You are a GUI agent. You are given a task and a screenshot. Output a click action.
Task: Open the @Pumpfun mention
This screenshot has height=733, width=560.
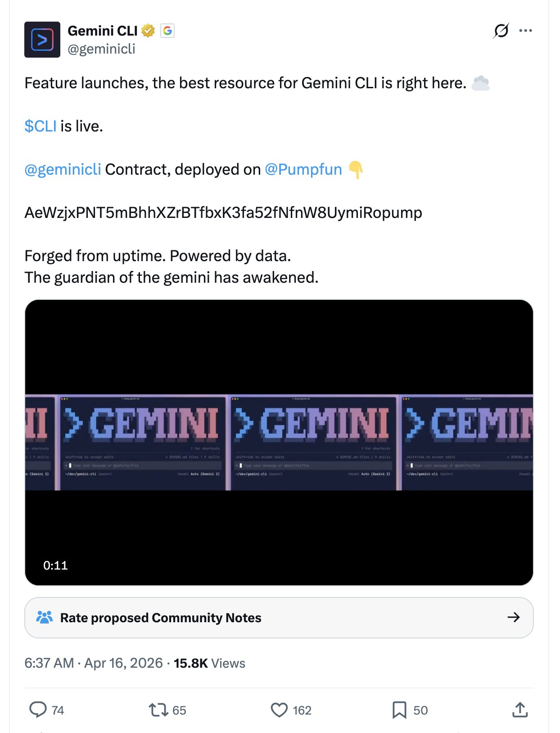point(303,170)
